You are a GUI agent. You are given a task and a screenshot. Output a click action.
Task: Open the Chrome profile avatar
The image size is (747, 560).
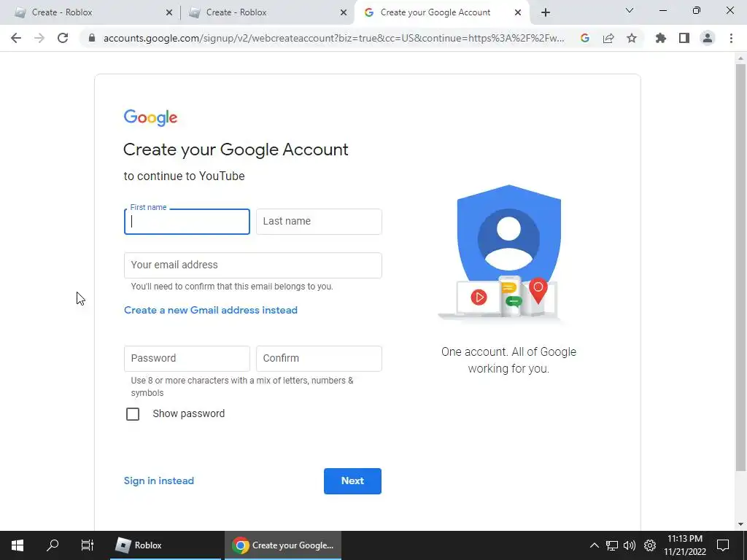click(x=708, y=38)
